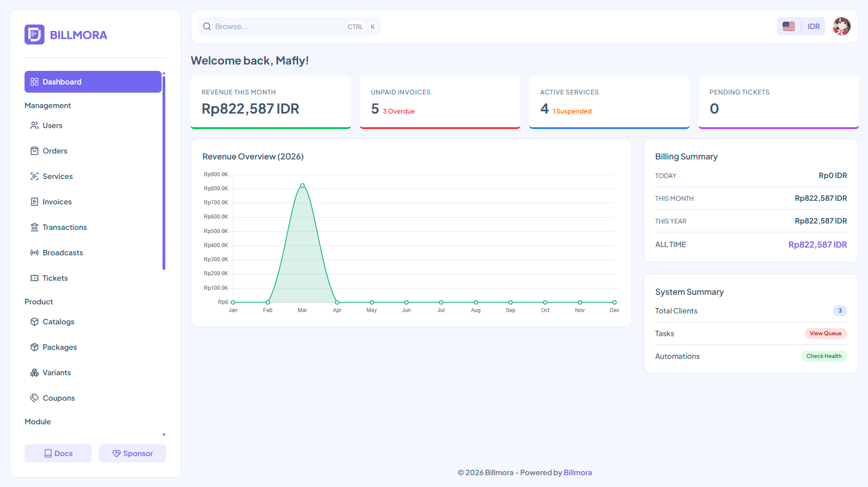Open Orders via the clipboard icon
Viewport: 868px width, 487px height.
(x=35, y=151)
